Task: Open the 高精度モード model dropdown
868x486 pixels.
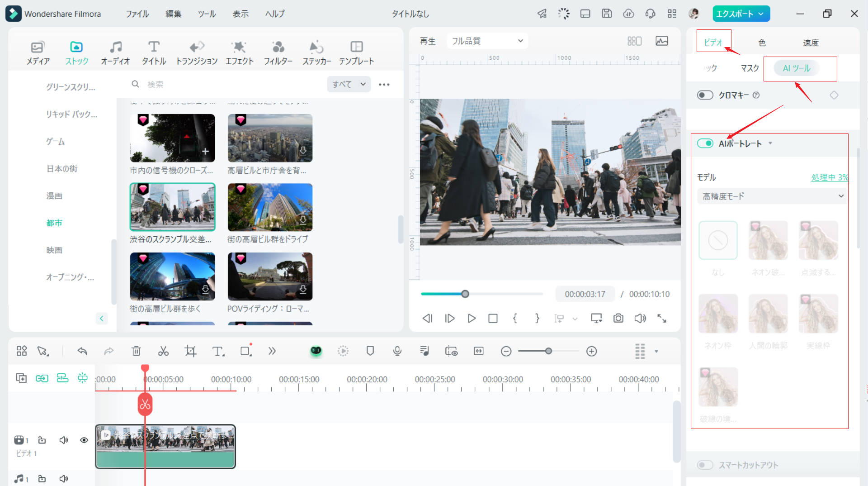Action: (x=772, y=196)
